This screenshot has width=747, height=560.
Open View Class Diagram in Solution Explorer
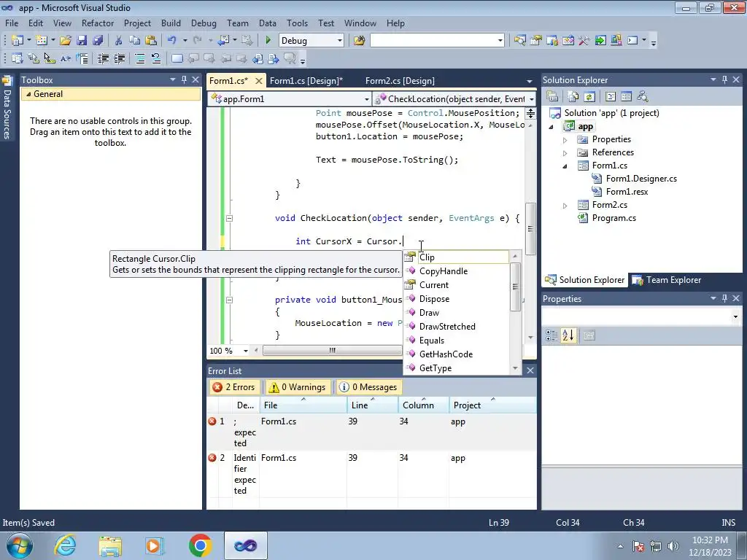643,97
